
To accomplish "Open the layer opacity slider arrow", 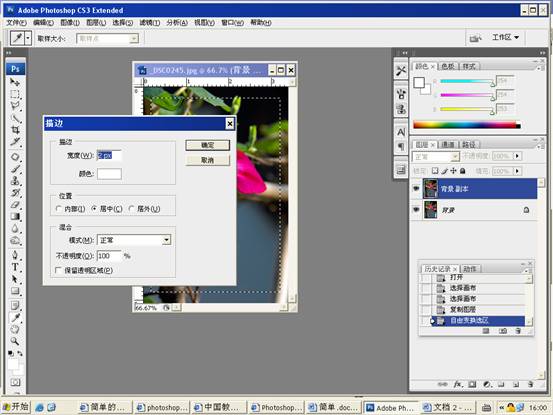I will pyautogui.click(x=517, y=156).
